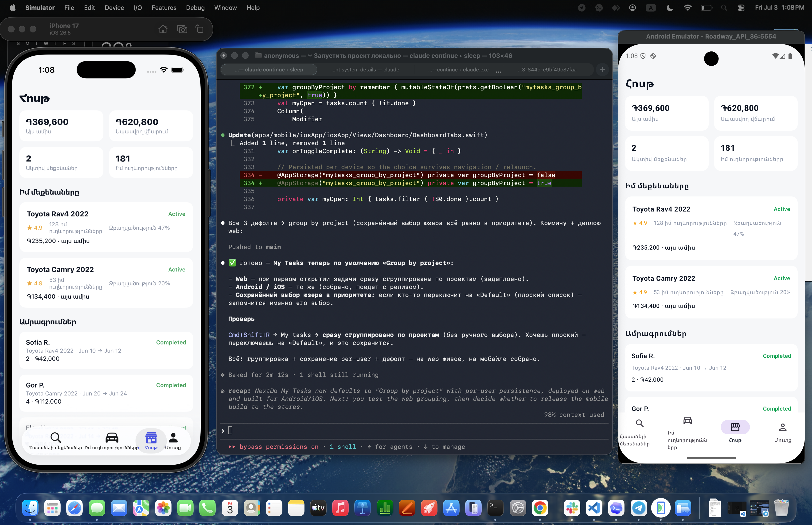Tap the ֏620,800 stat card in iOS app
Viewport: 812px width, 525px height.
pyautogui.click(x=151, y=126)
